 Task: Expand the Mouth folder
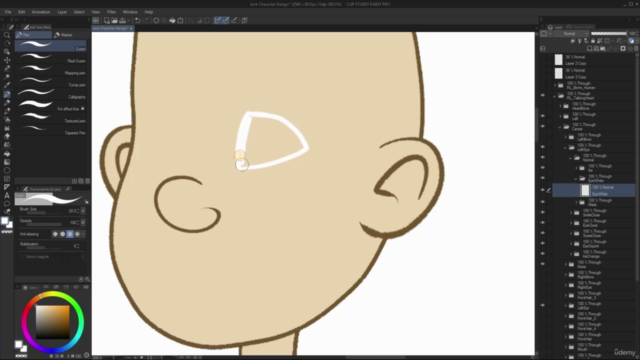pos(566,347)
